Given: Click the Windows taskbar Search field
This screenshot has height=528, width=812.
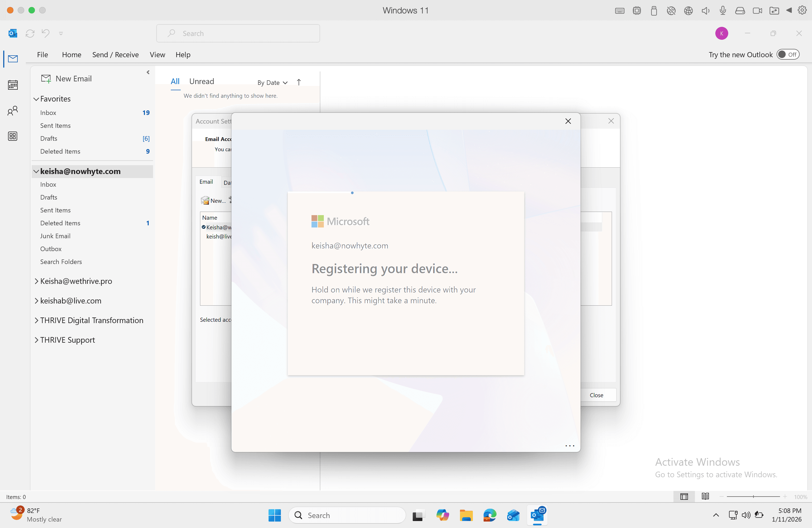Looking at the screenshot, I should pos(347,515).
